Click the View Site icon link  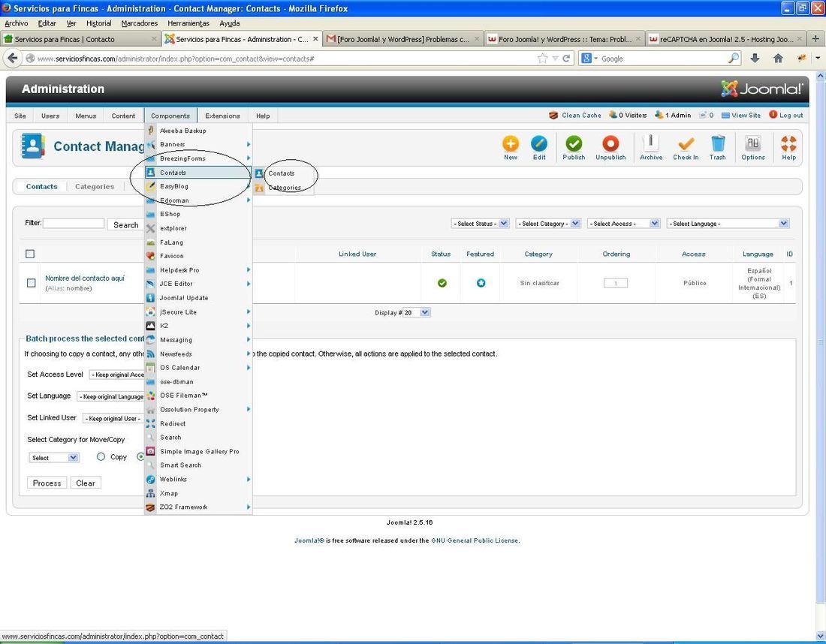tap(740, 115)
